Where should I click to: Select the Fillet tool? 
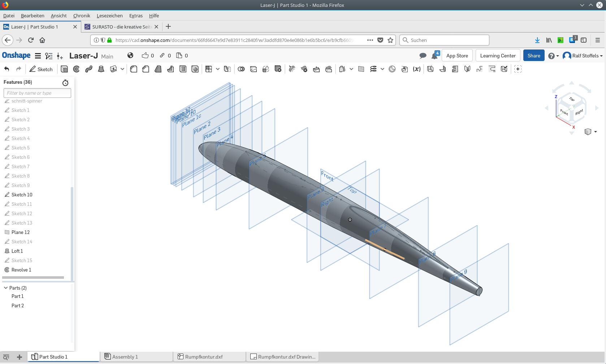[x=134, y=69]
